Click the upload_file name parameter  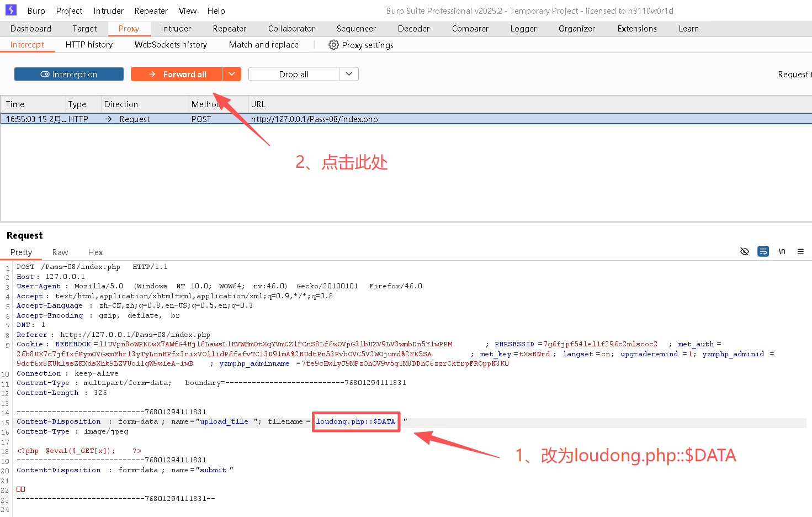224,421
